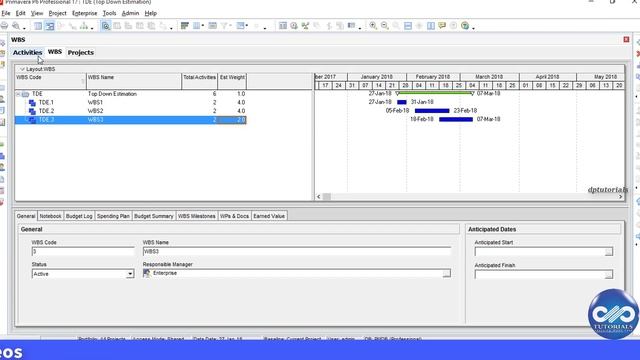The image size is (640, 360).
Task: Click the TDE project folder icon
Action: pyautogui.click(x=25, y=94)
